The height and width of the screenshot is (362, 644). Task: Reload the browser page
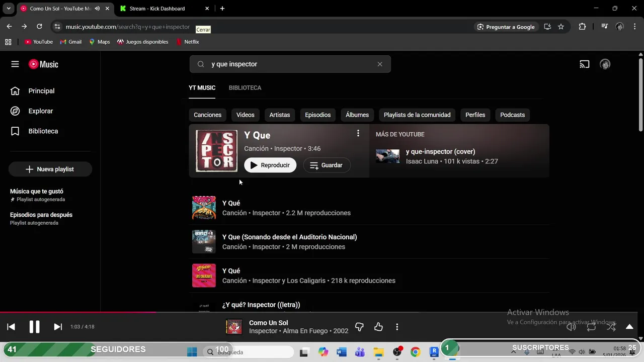coord(39,27)
